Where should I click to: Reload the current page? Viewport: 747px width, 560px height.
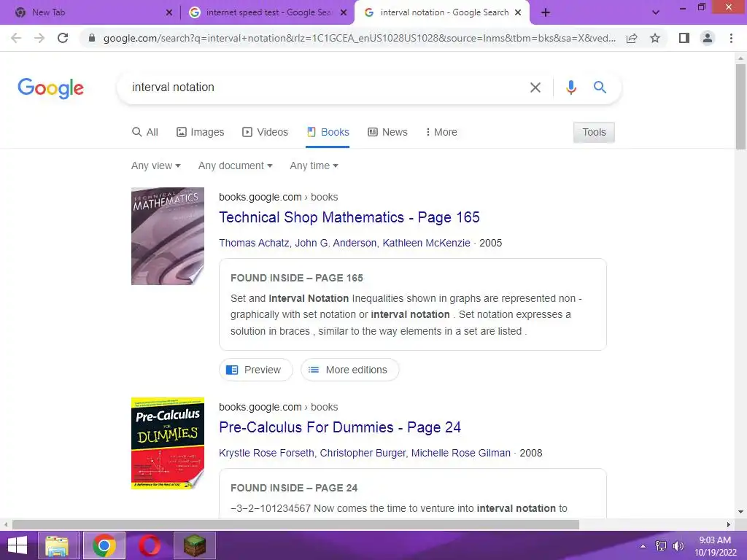tap(63, 38)
